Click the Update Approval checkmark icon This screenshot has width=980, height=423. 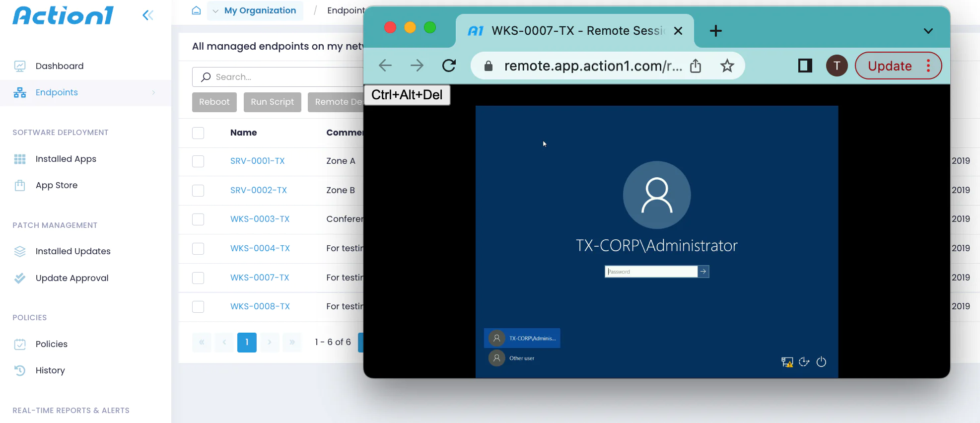[20, 278]
